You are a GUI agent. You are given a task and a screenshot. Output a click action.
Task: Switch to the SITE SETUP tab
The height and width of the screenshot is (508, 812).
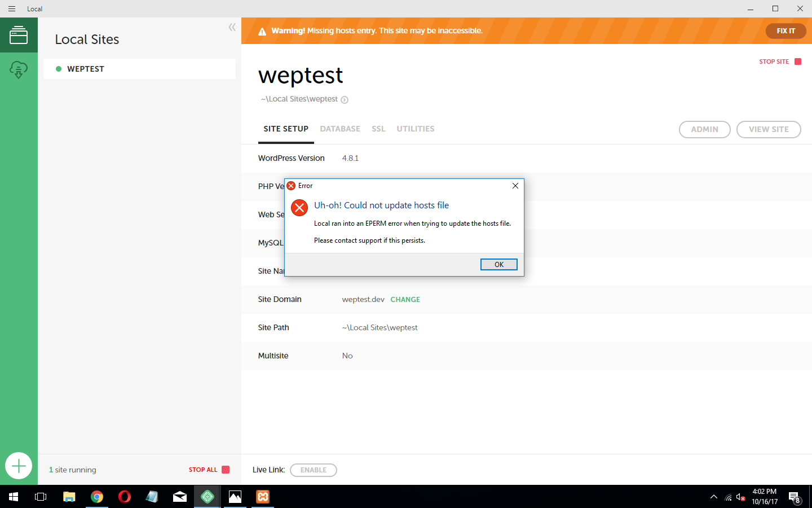[x=286, y=129]
